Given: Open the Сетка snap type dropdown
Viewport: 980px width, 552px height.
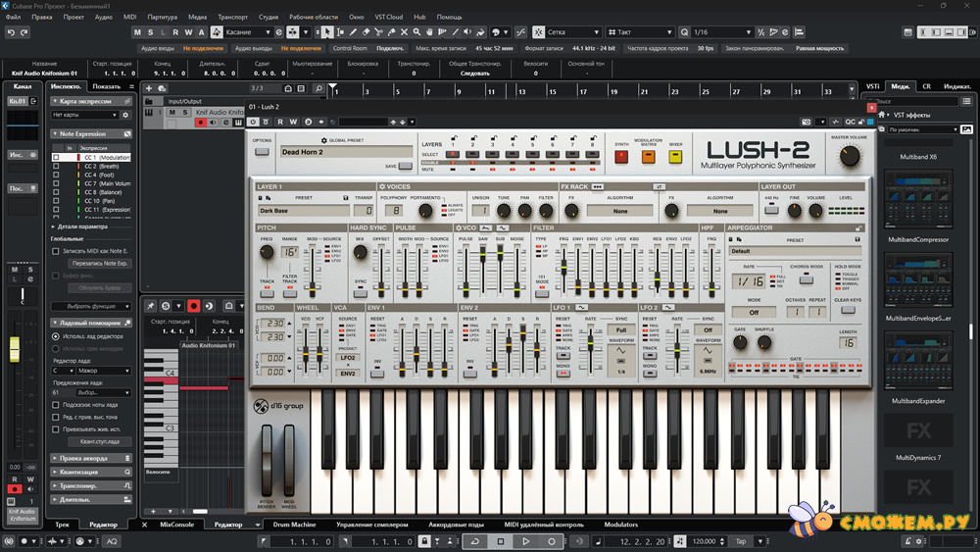Looking at the screenshot, I should point(573,32).
